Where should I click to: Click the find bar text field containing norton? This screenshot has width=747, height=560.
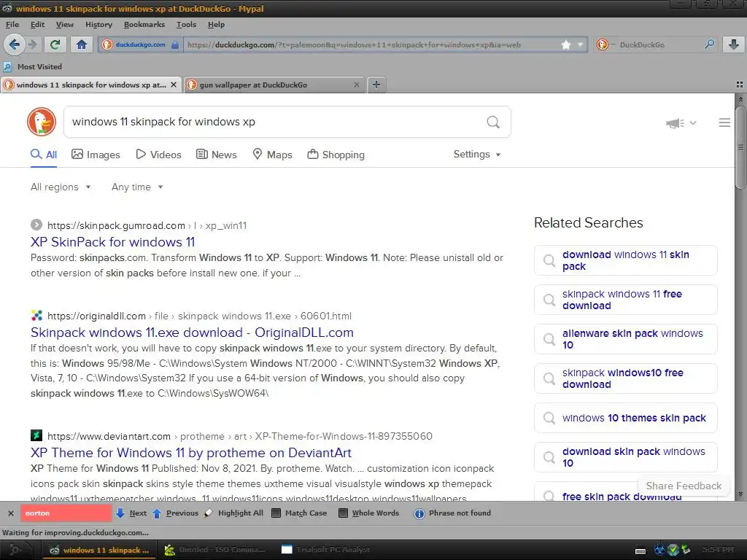click(x=66, y=513)
